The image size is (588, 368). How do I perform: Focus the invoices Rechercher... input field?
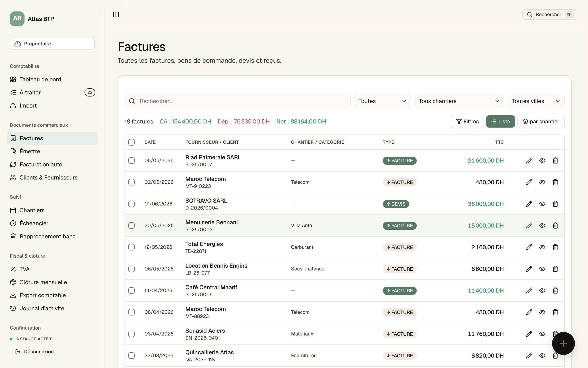click(237, 101)
